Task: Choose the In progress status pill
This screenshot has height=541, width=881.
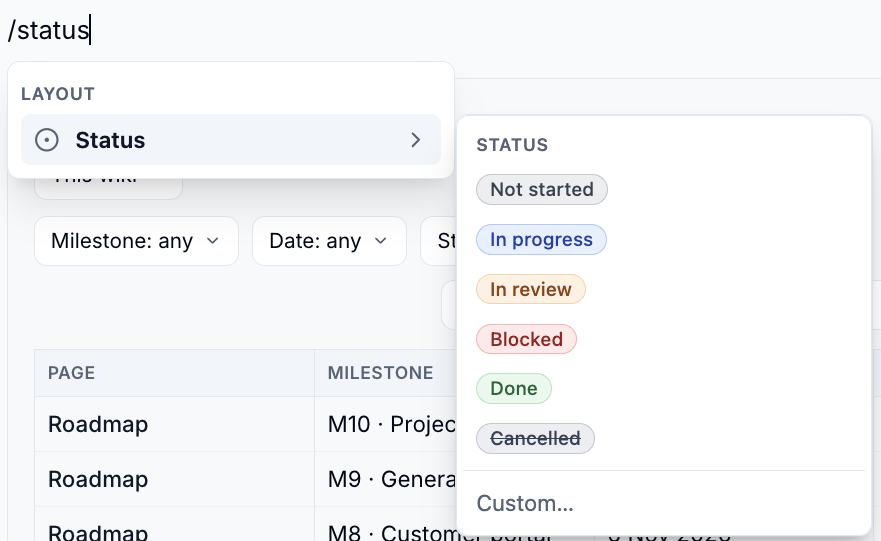Action: tap(541, 239)
